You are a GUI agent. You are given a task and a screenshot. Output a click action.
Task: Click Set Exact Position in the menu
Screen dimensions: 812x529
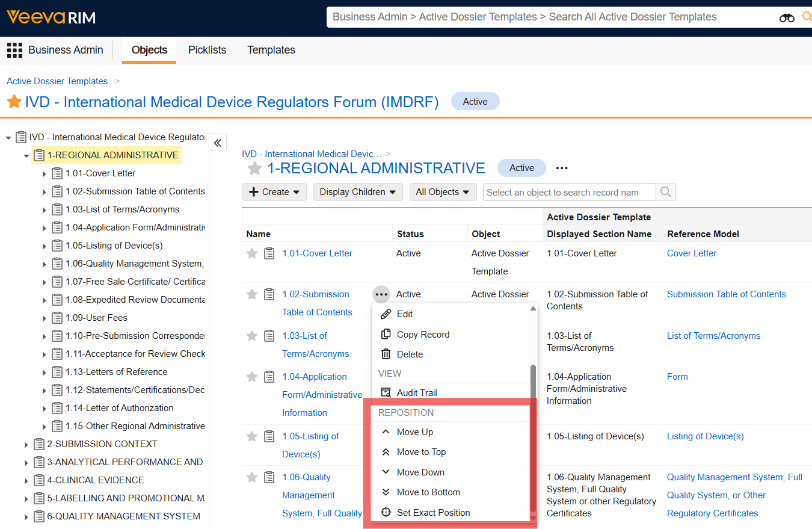[433, 513]
